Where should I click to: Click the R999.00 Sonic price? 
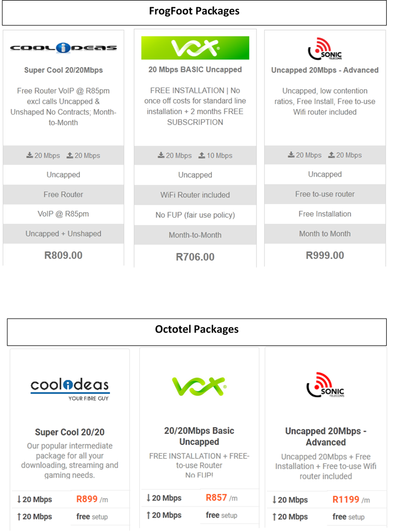click(x=325, y=255)
